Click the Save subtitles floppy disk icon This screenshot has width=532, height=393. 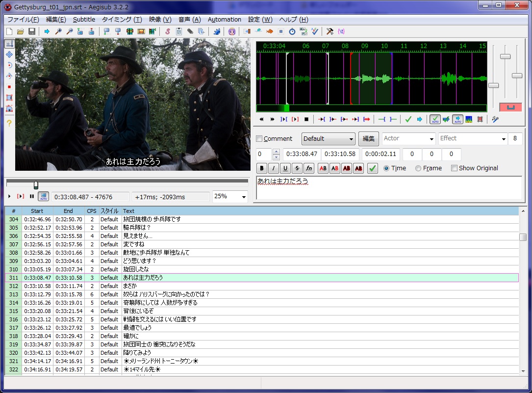pyautogui.click(x=32, y=31)
